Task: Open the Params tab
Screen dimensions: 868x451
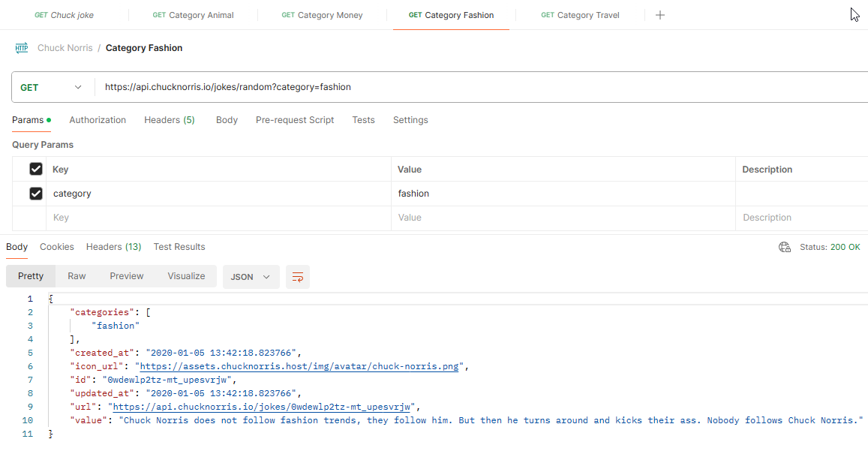Action: [x=31, y=120]
